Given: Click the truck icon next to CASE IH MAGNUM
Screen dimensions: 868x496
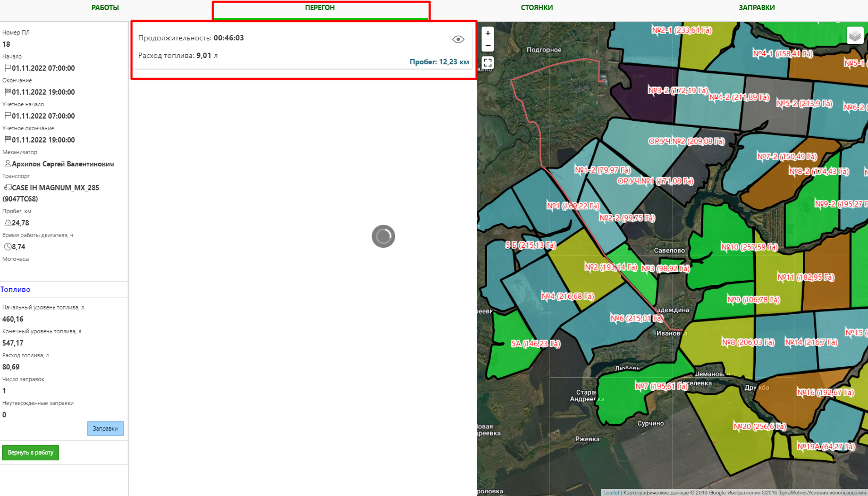Looking at the screenshot, I should coord(7,188).
